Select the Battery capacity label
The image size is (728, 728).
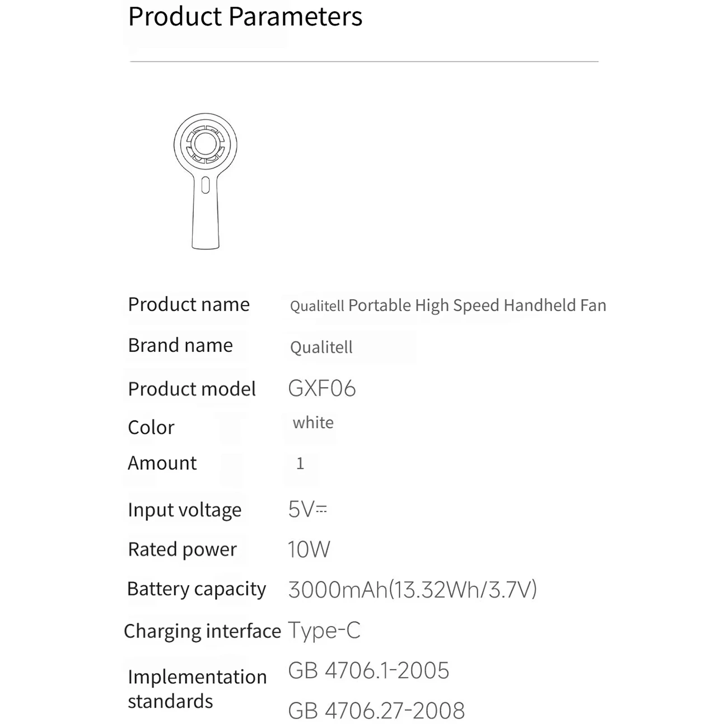(197, 589)
